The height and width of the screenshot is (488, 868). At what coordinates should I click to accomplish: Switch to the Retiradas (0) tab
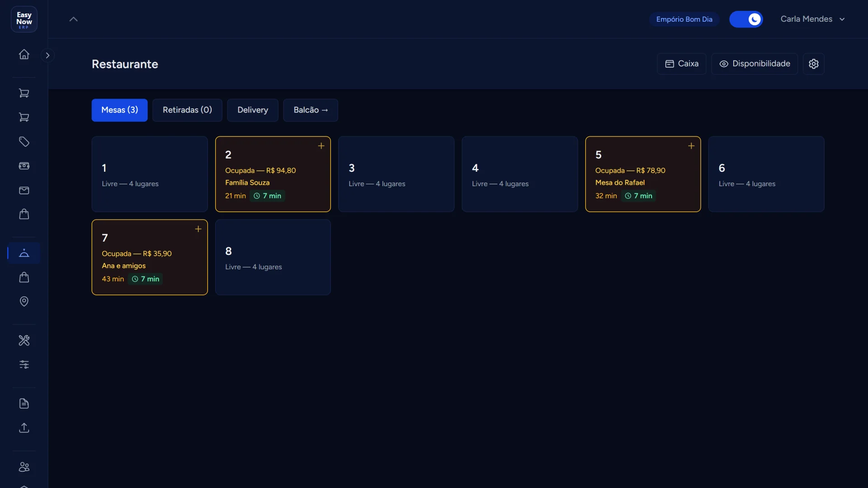click(x=187, y=110)
